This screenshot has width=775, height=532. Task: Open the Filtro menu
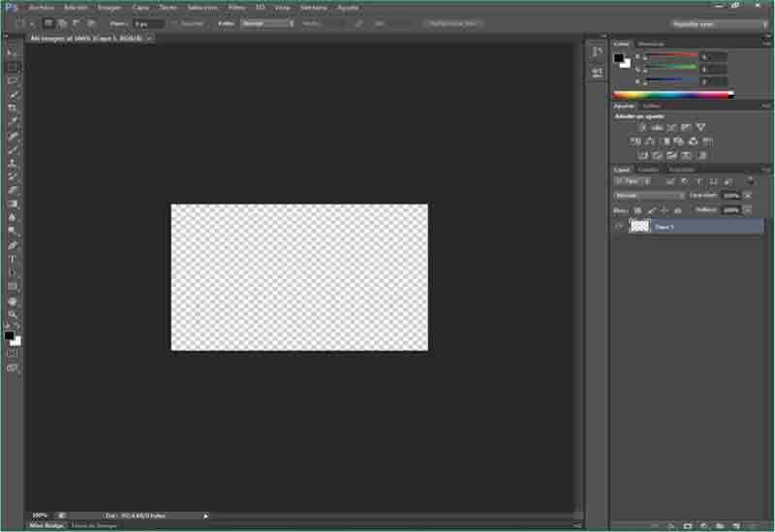237,7
